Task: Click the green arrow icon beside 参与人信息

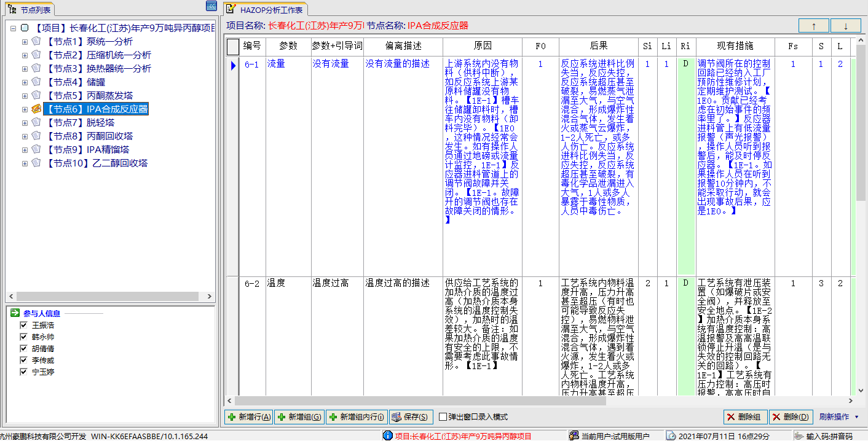Action: [15, 313]
